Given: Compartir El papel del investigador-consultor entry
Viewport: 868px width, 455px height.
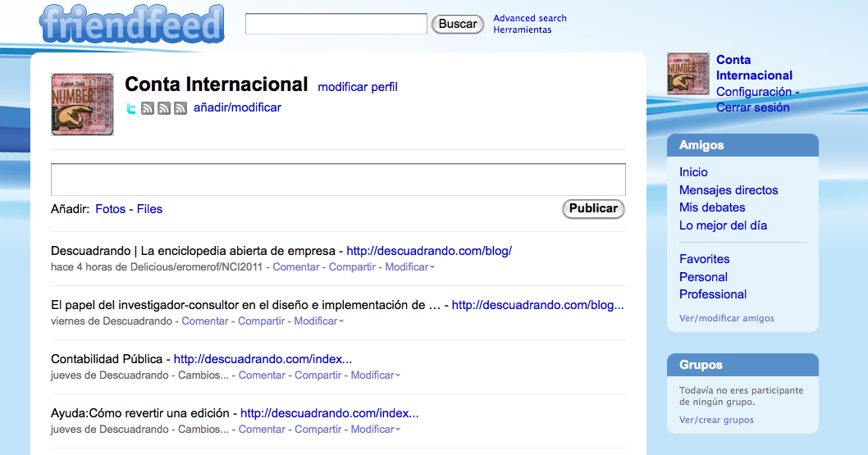Looking at the screenshot, I should [x=261, y=321].
